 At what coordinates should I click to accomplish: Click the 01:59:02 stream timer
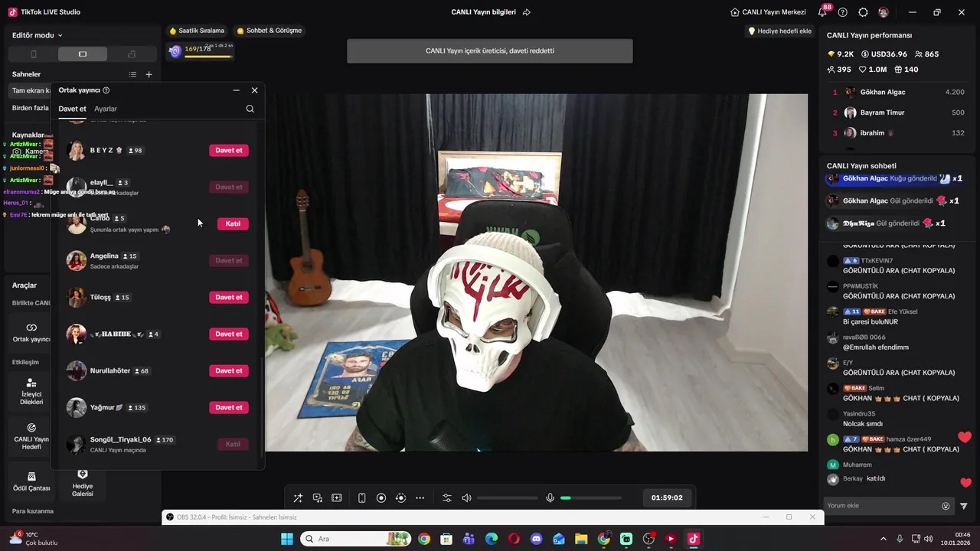pyautogui.click(x=667, y=497)
